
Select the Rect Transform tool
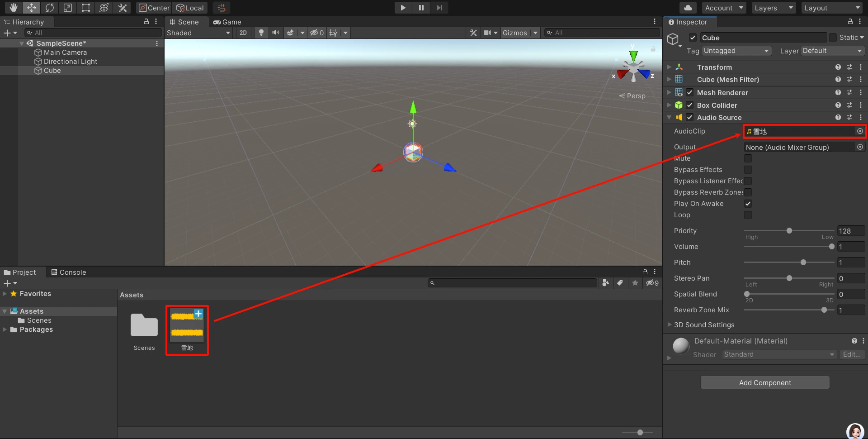(86, 8)
